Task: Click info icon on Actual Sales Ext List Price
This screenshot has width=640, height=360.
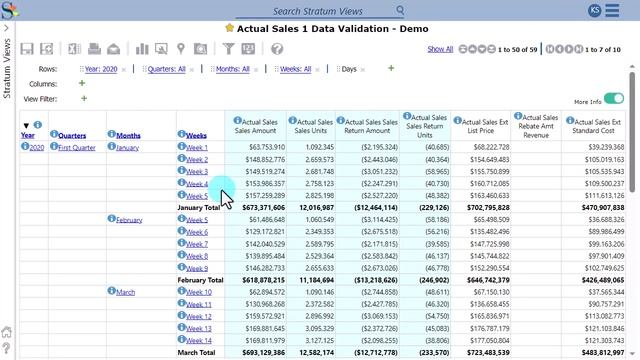Action: click(458, 120)
